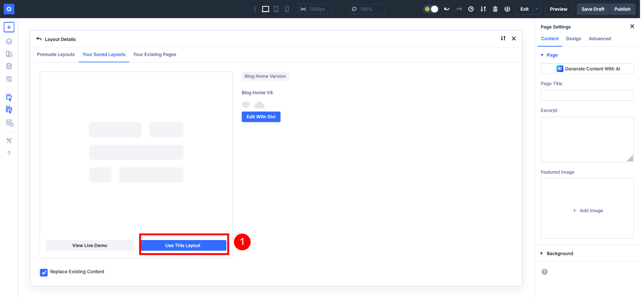Click View Live Demo button
Viewport: 644px width, 300px height.
(90, 246)
